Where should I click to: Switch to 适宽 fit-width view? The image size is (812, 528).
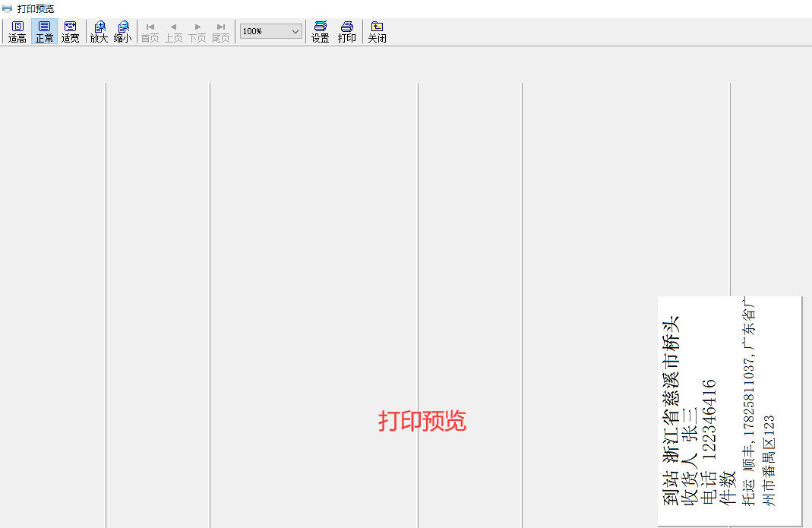pos(70,32)
